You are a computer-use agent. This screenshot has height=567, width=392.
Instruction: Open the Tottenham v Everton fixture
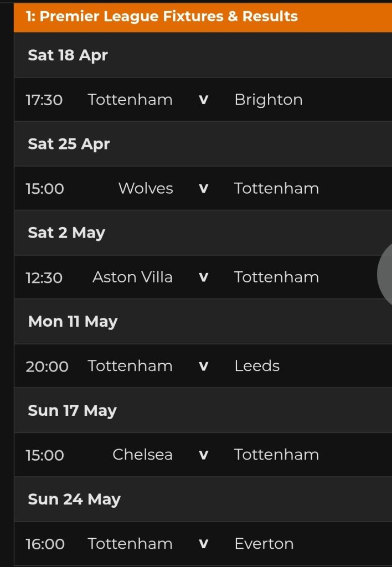[203, 544]
